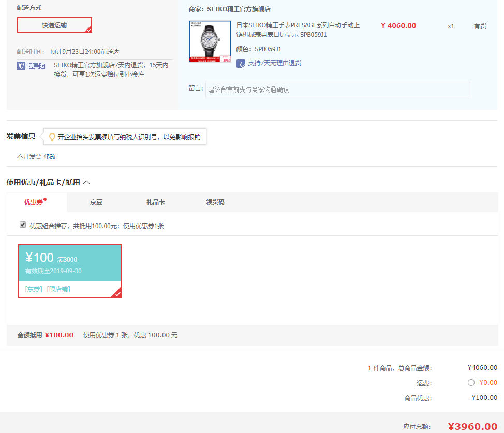This screenshot has height=433, width=504.
Task: Click the 开企业抬头发票须填写纳税人识别号 tip text
Action: 129,137
